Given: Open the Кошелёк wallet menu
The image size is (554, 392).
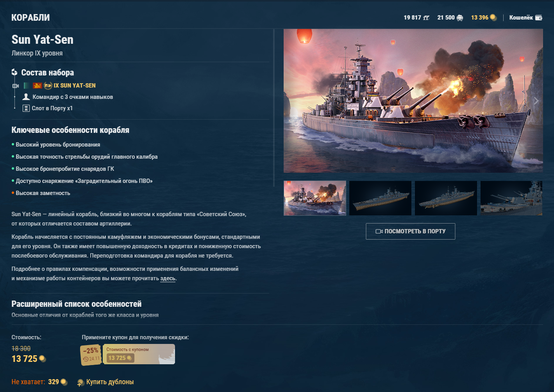Looking at the screenshot, I should 525,18.
